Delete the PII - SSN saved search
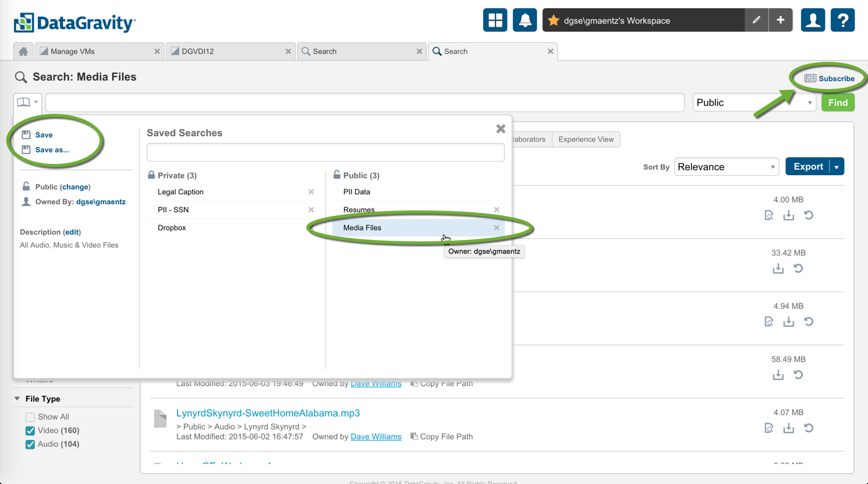 coord(311,210)
